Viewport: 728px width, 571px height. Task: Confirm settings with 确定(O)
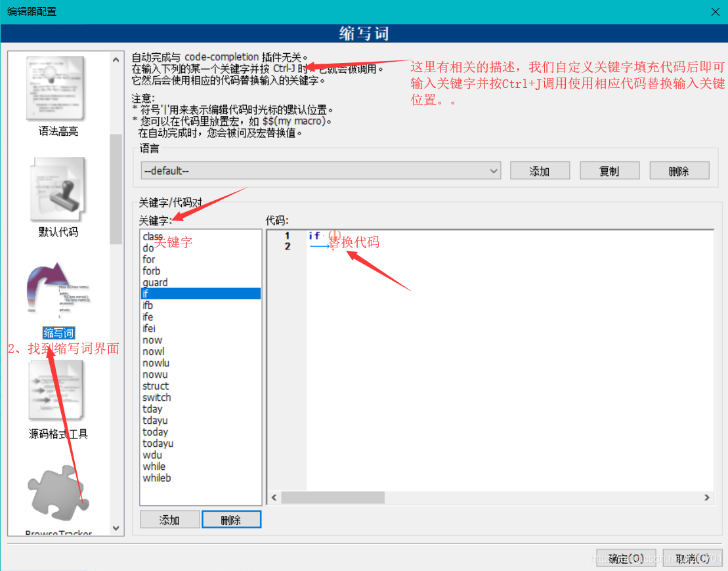pos(626,557)
